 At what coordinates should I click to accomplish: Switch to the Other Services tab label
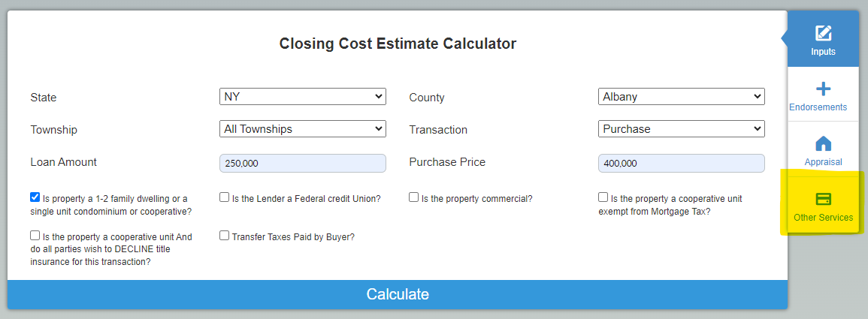(823, 218)
